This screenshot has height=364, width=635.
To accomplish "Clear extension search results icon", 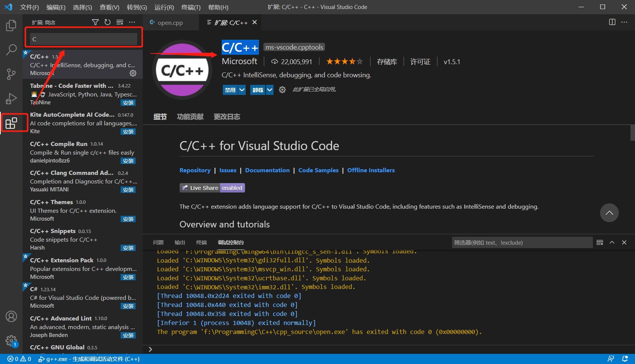I will 120,22.
